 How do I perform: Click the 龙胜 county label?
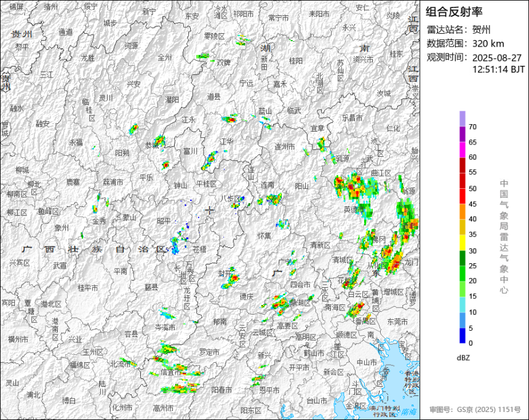click(88, 58)
